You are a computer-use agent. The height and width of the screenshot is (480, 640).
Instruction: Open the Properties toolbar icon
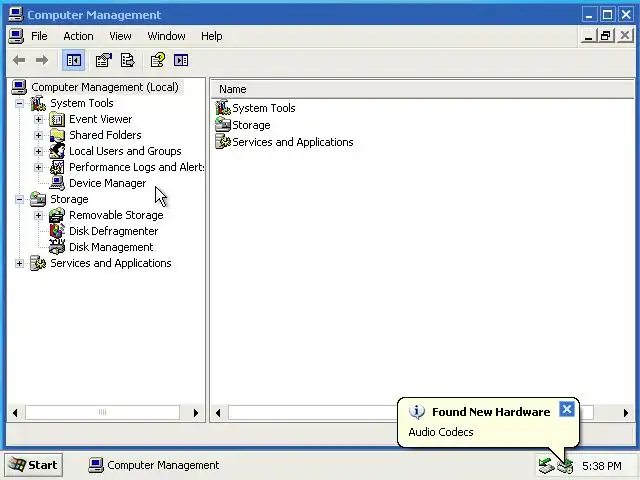point(103,60)
